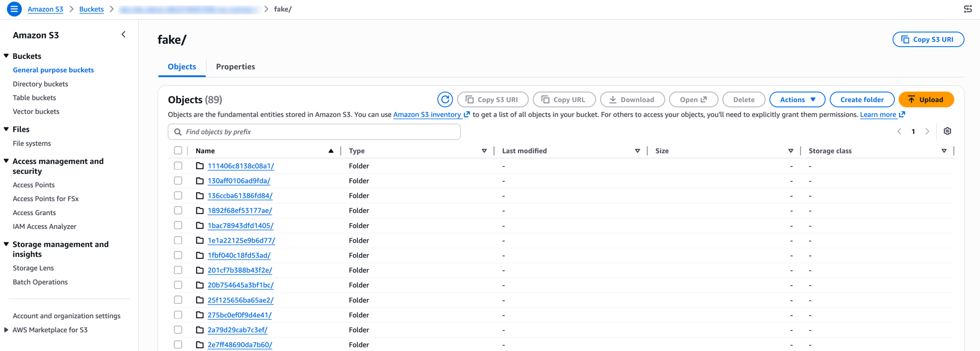
Task: Open the Learn more link
Action: [x=882, y=115]
